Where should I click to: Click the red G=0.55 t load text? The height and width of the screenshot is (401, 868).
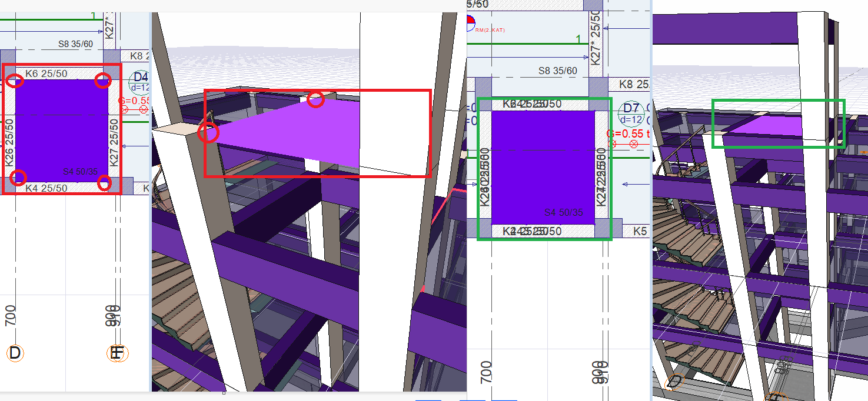(x=631, y=133)
